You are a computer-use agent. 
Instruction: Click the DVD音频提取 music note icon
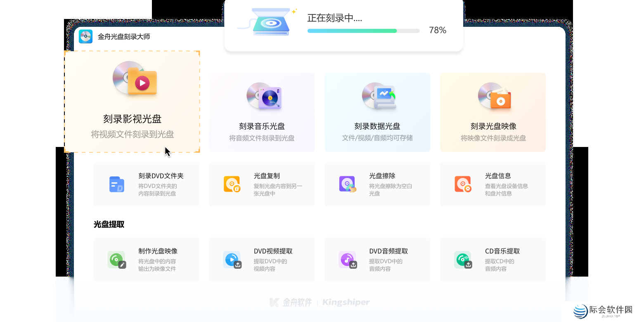pyautogui.click(x=347, y=260)
